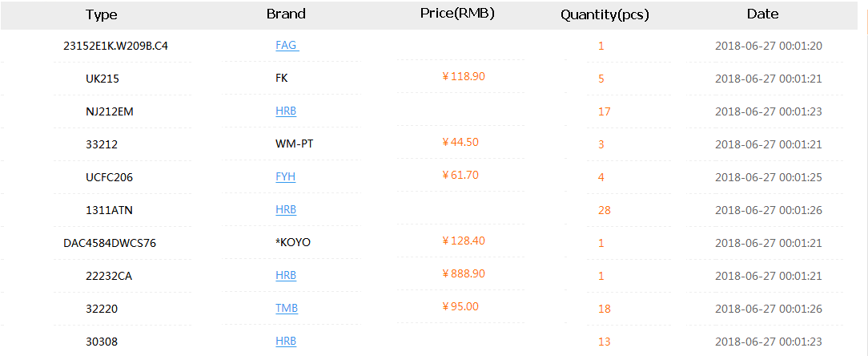Select the Brand column header
Screen dimensions: 868x356
tap(286, 14)
